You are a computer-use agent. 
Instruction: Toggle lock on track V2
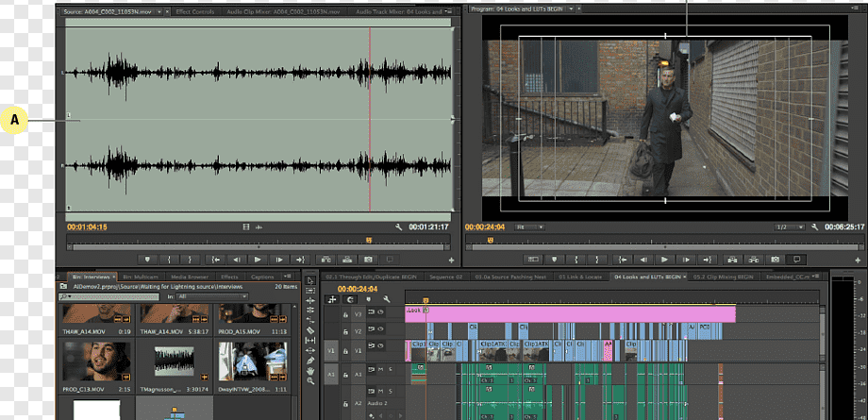pyautogui.click(x=346, y=330)
